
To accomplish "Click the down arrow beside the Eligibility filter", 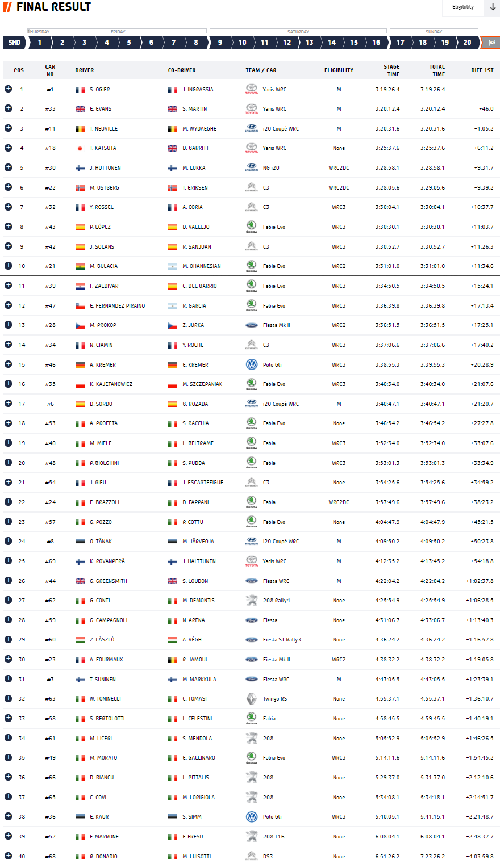I will click(x=492, y=7).
